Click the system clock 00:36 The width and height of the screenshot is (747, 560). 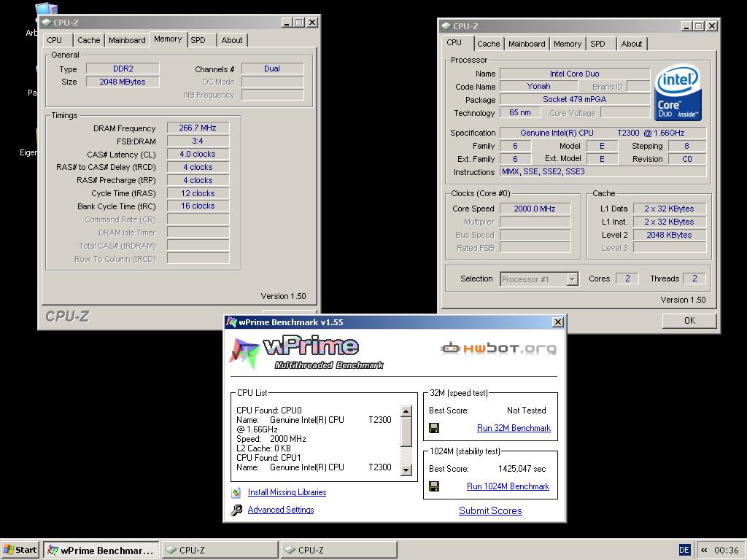coord(726,551)
